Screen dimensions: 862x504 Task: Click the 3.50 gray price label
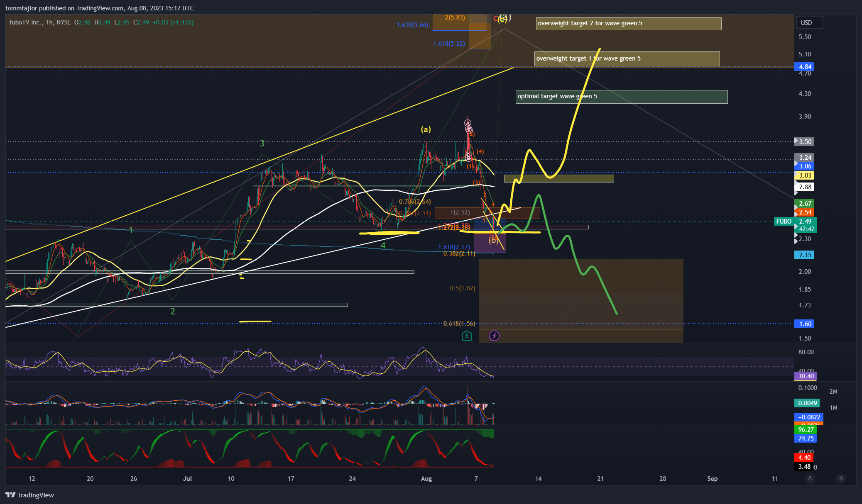[x=804, y=142]
